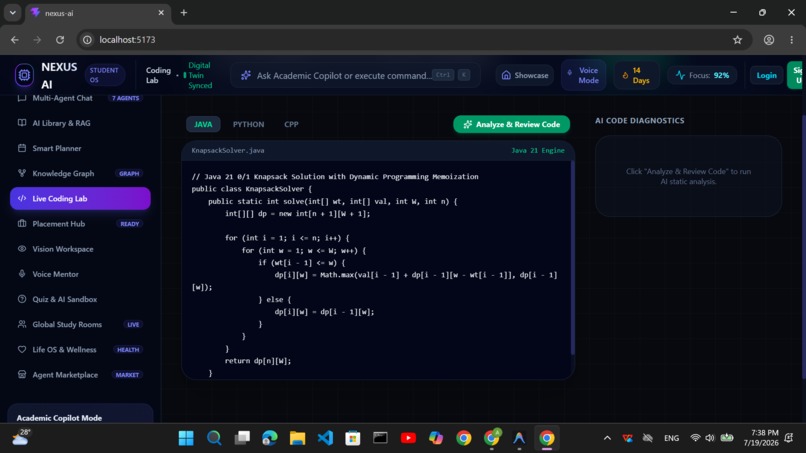Click the STUDENT OS badge
The height and width of the screenshot is (453, 806).
point(104,75)
